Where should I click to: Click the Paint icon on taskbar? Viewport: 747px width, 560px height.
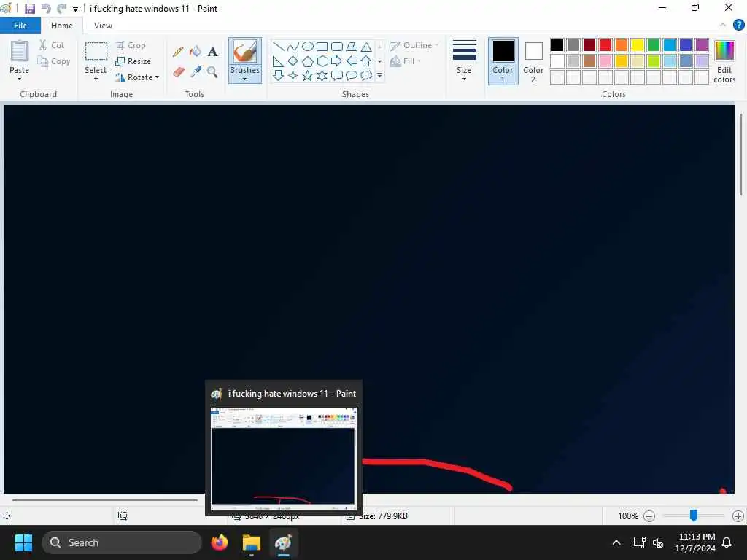click(283, 542)
